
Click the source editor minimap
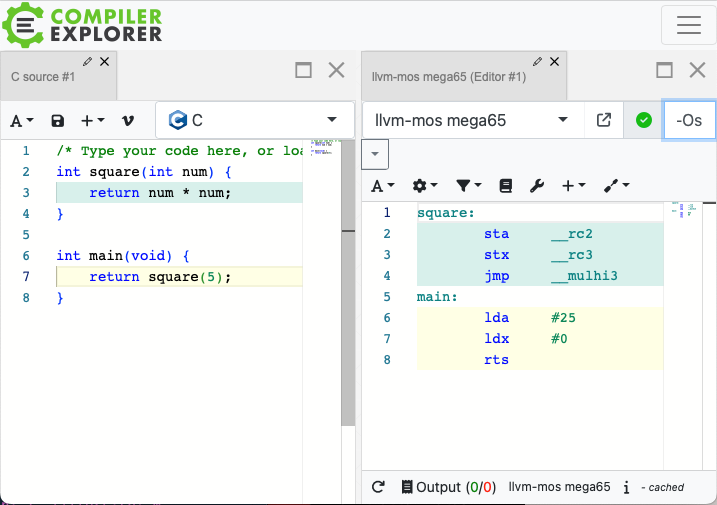[322, 148]
